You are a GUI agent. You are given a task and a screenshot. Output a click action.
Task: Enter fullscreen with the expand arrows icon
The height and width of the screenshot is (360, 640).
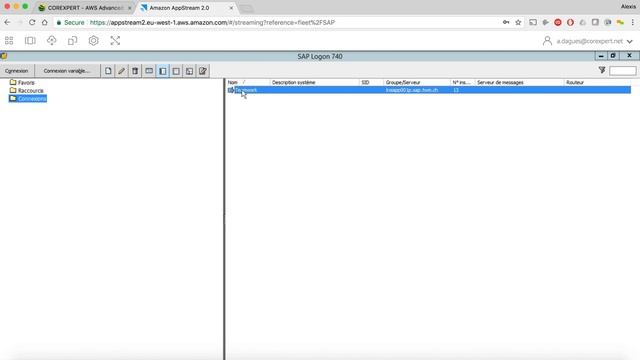[x=115, y=40]
